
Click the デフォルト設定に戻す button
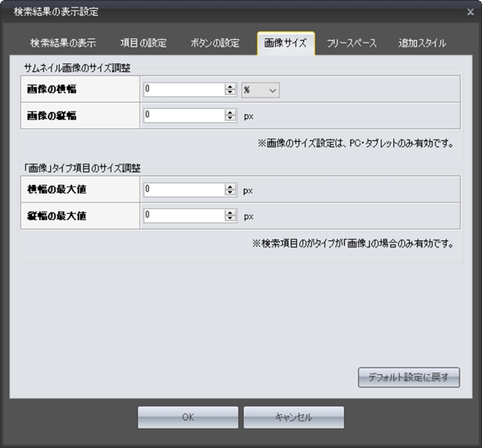pos(409,378)
